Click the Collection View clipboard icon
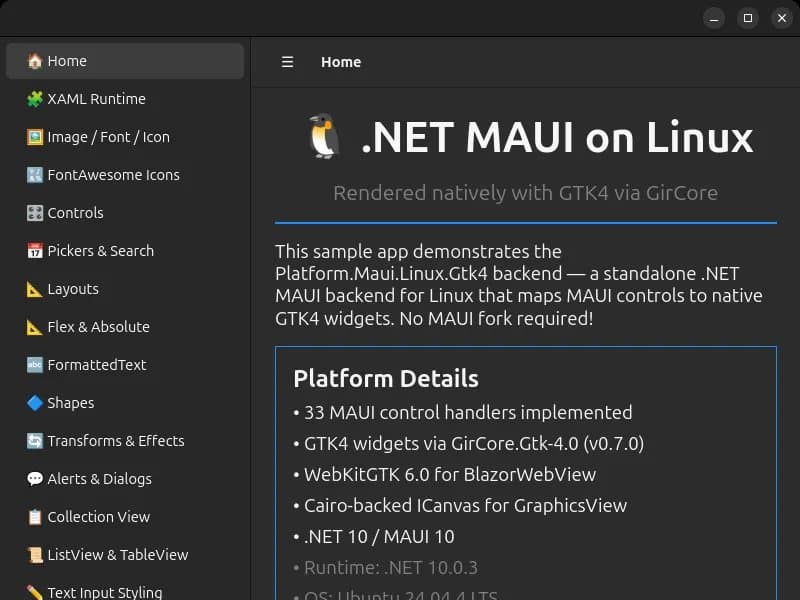Viewport: 800px width, 600px height. [x=32, y=517]
